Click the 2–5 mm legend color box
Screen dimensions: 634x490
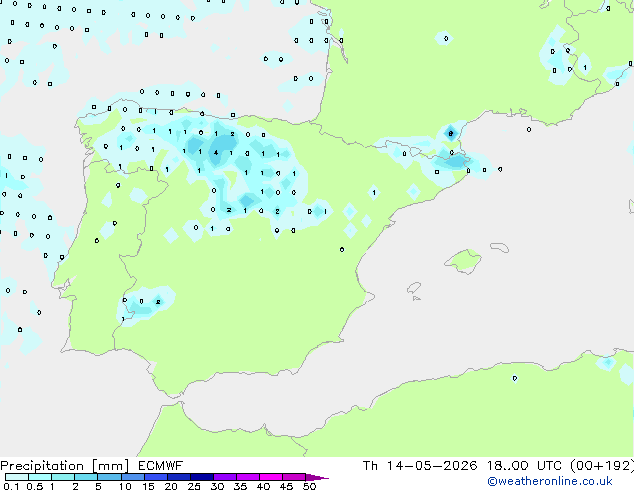(86, 477)
